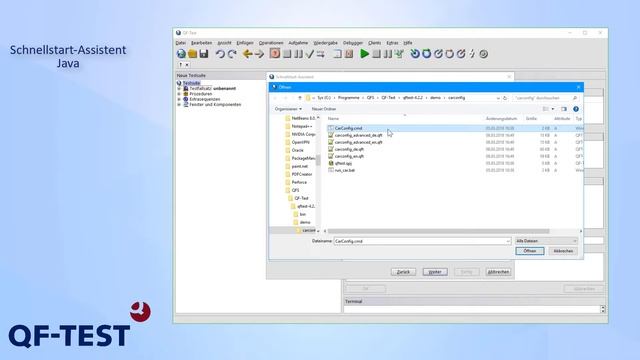
Task: Open the view options dropdown arrow
Action: pos(553,109)
